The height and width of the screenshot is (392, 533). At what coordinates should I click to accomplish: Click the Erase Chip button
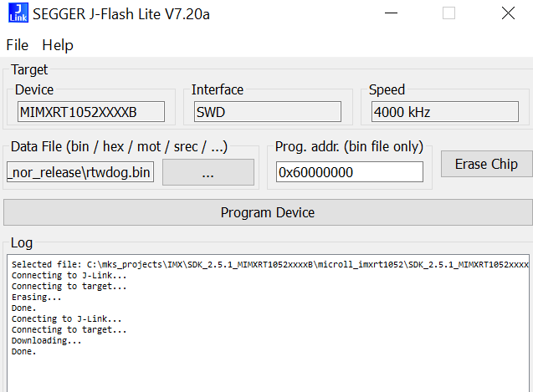point(486,164)
